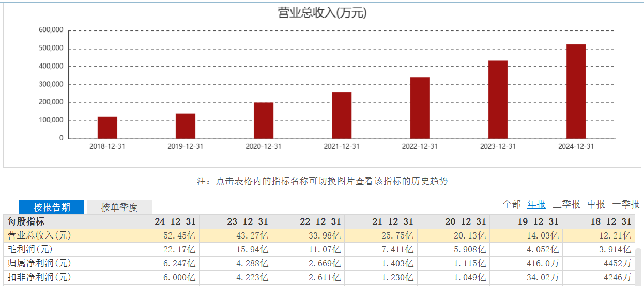The width and height of the screenshot is (644, 286).
Task: Click the table's vertical scrollbar
Action: [x=639, y=266]
